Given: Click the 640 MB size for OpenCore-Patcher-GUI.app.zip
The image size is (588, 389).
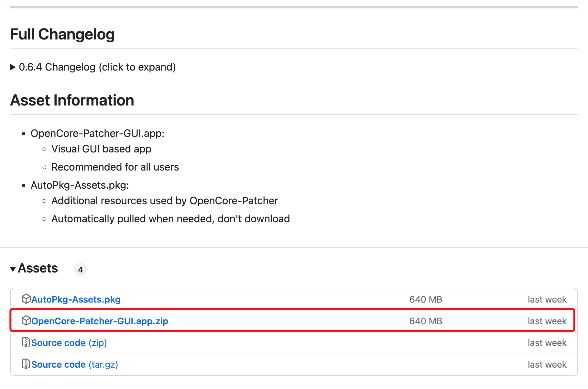Looking at the screenshot, I should click(x=425, y=321).
